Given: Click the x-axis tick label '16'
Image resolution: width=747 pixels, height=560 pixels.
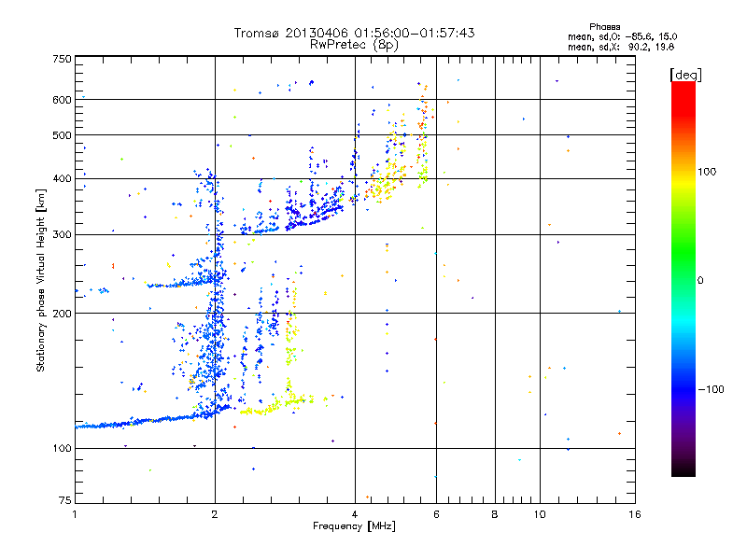Looking at the screenshot, I should (x=635, y=514).
